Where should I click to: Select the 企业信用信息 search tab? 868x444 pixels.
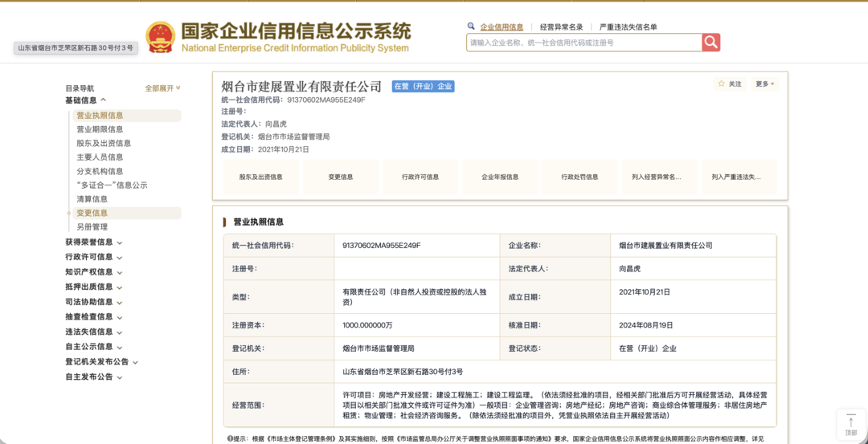pyautogui.click(x=502, y=26)
